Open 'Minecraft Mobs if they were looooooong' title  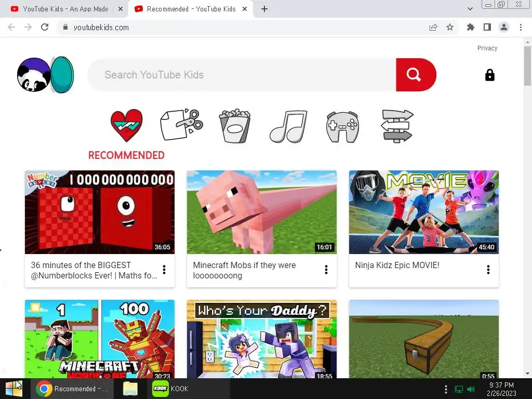click(244, 270)
